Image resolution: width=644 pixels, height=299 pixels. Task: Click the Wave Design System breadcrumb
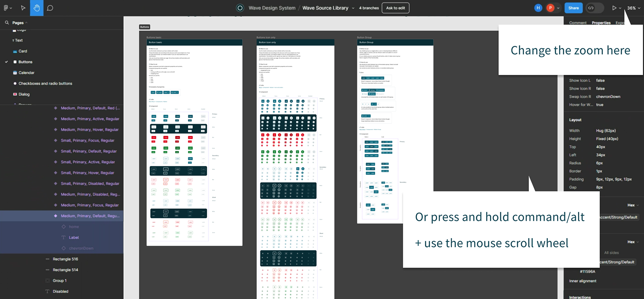pyautogui.click(x=272, y=8)
